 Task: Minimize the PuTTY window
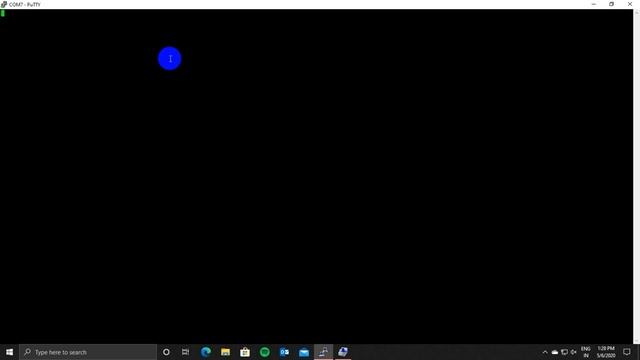click(x=593, y=4)
